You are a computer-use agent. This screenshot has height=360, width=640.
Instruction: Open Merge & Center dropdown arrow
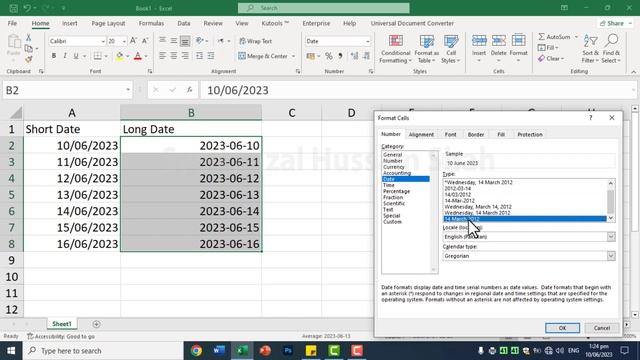tap(293, 56)
